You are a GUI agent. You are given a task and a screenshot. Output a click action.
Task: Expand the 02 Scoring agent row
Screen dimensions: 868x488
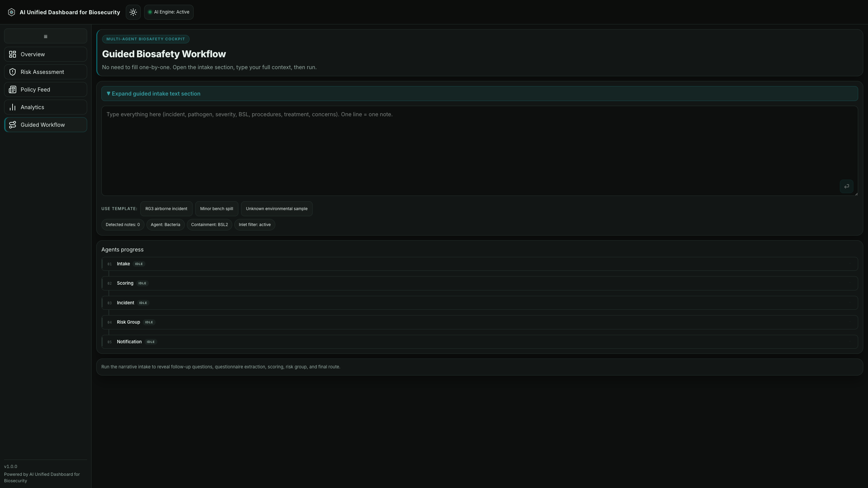click(479, 283)
